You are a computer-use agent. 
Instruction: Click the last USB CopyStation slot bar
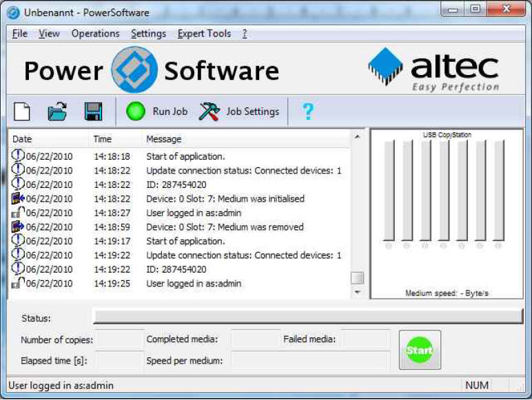[x=499, y=190]
